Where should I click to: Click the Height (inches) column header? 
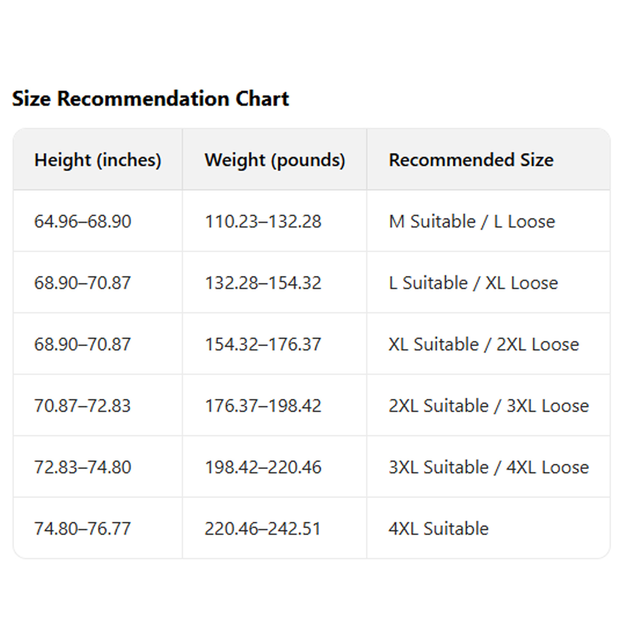click(98, 160)
